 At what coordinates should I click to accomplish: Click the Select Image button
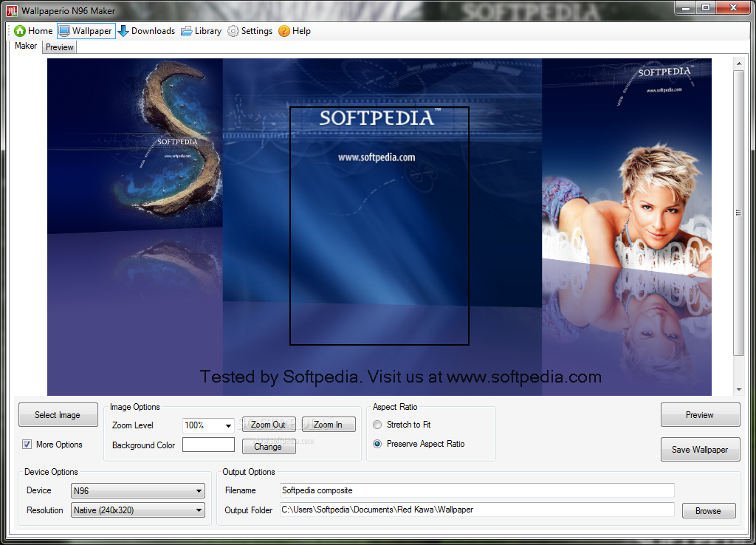pyautogui.click(x=58, y=415)
